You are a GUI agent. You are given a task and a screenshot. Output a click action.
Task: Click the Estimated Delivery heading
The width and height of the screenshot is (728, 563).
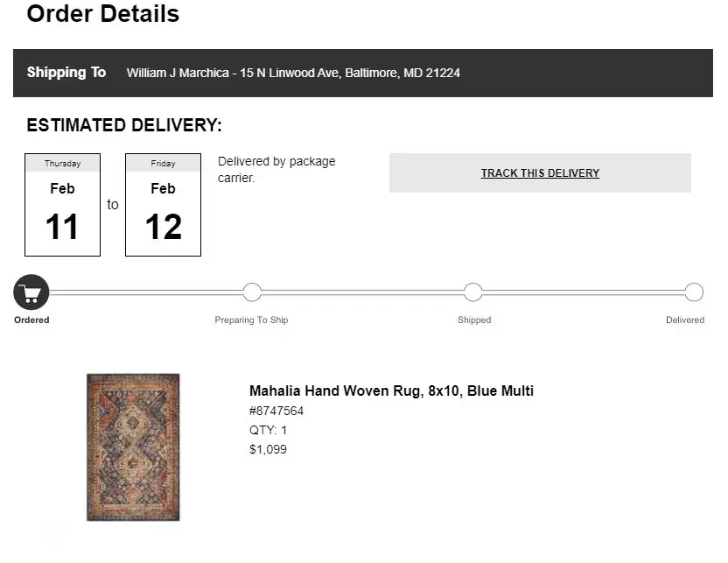point(124,125)
